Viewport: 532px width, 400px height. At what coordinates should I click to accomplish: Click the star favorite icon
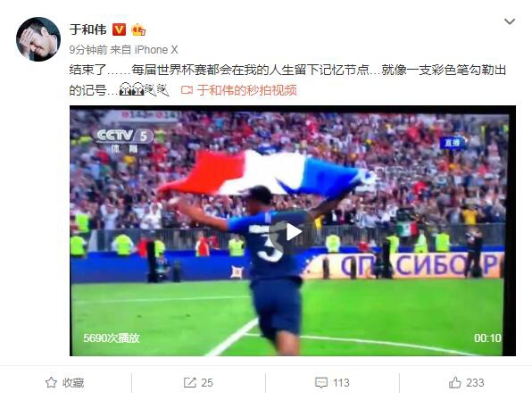[x=51, y=383]
